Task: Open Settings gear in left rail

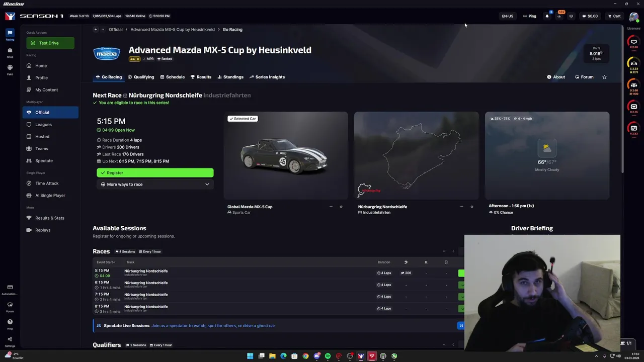Action: [10, 340]
